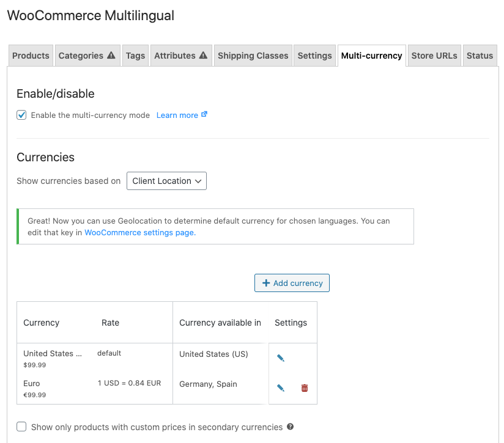
Task: Click the warning icon on Attributes tab
Action: (204, 56)
